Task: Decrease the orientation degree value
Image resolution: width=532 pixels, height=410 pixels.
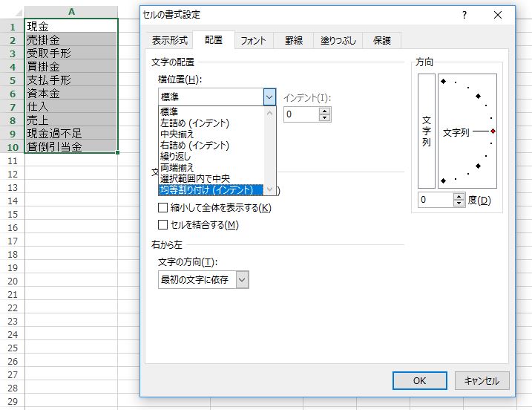Action: (x=459, y=203)
